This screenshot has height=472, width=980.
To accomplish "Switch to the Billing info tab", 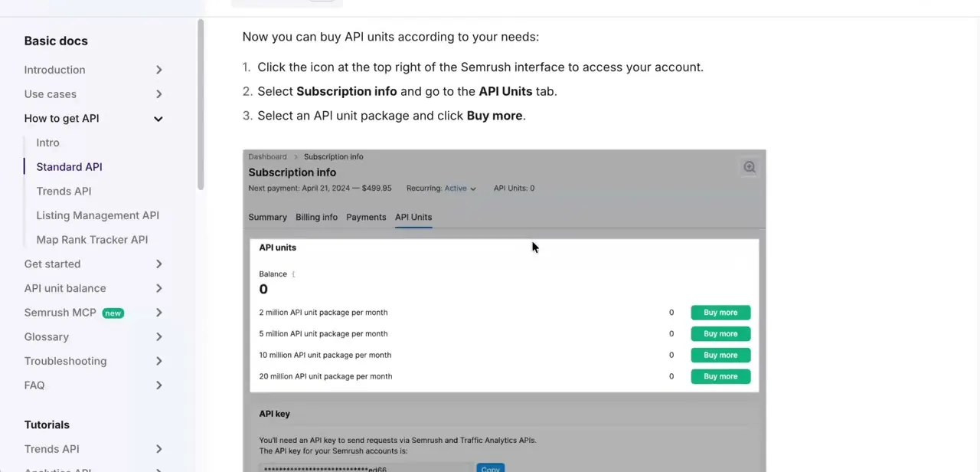I will [x=316, y=218].
